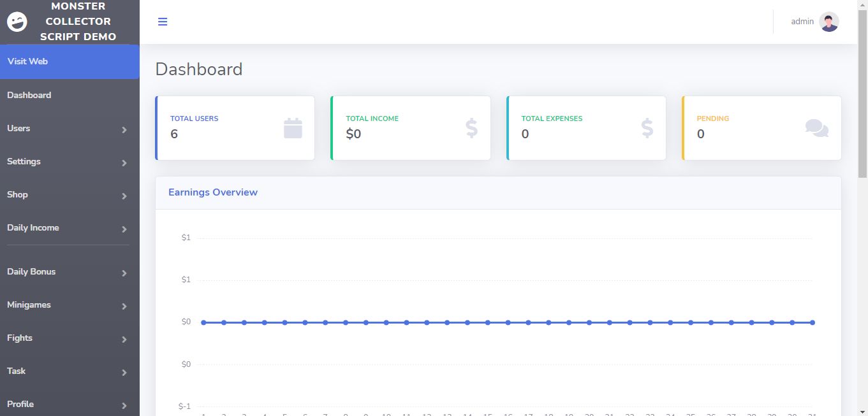Expand the Shop submenu chevron

(x=124, y=196)
